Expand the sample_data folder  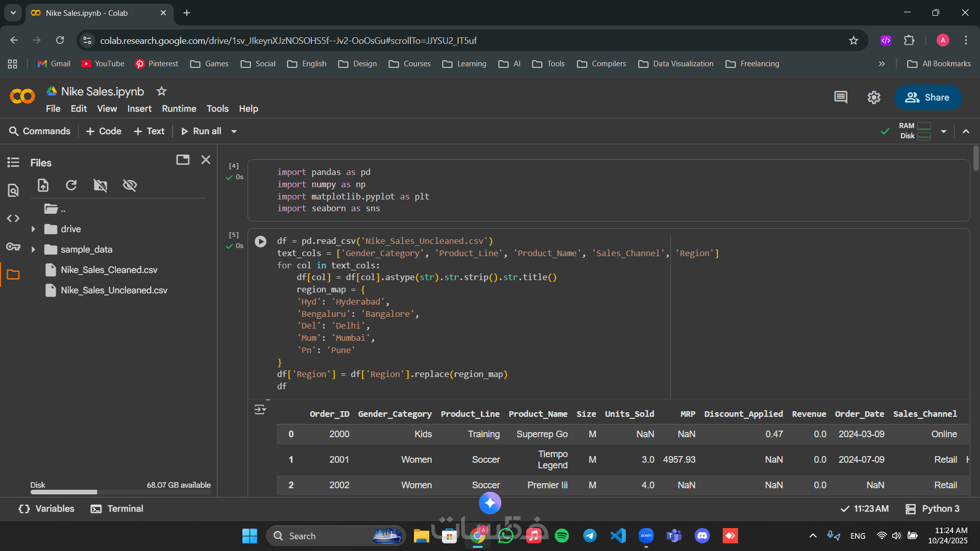point(33,249)
